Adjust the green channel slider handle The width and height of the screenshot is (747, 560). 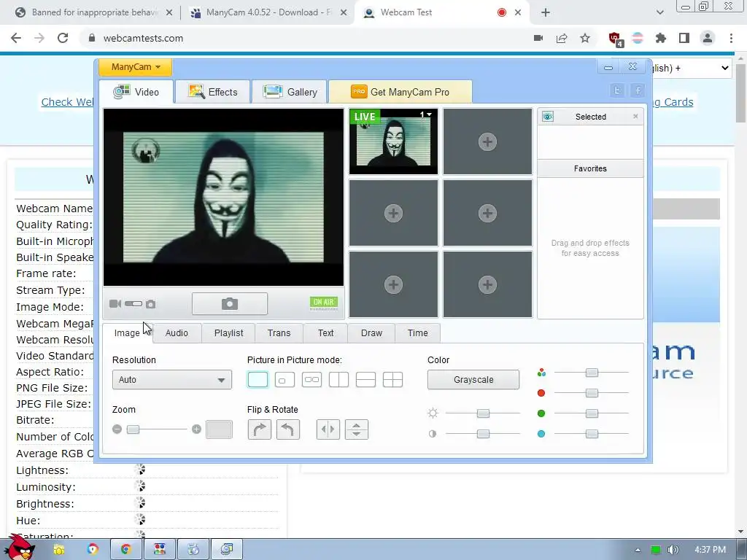tap(592, 413)
